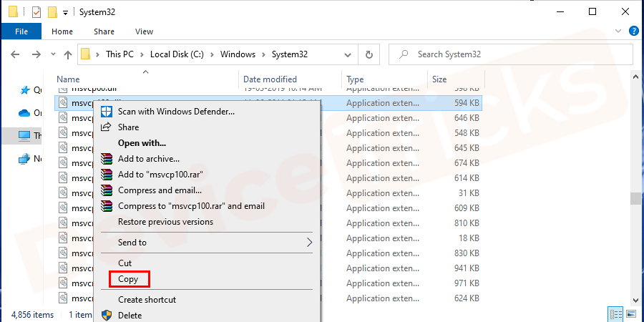Click the Search System32 input field

(x=511, y=54)
